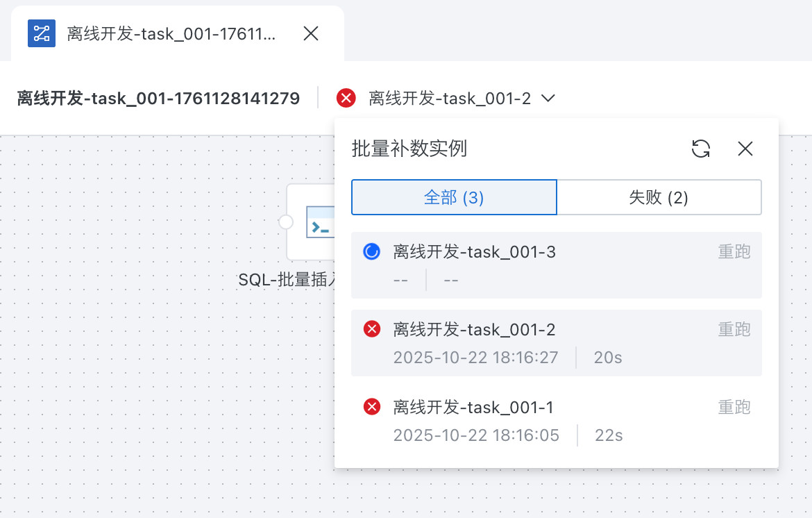The height and width of the screenshot is (518, 812).
Task: Click the workflow icon in the tab header
Action: 42,33
